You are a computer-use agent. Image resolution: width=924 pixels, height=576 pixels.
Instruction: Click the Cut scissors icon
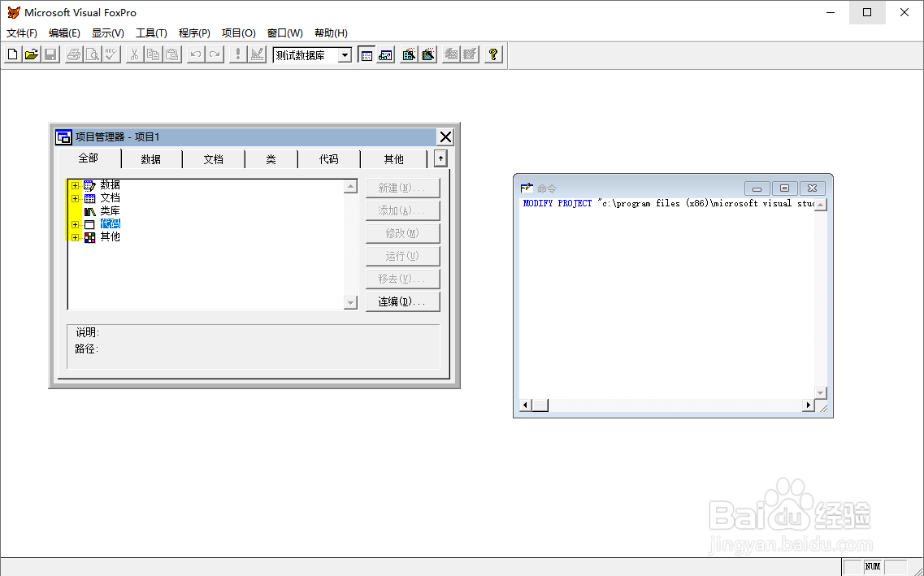(134, 54)
